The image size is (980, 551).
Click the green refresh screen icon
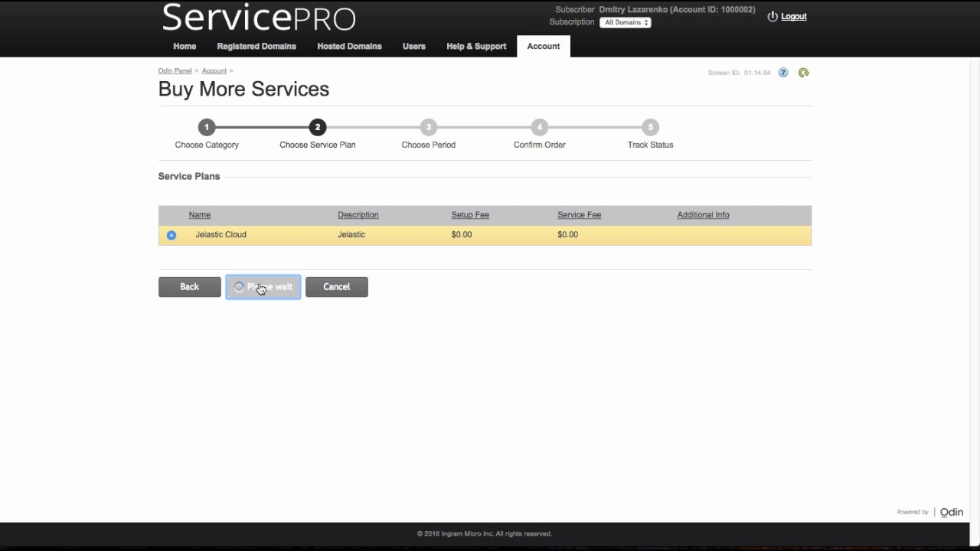tap(803, 73)
